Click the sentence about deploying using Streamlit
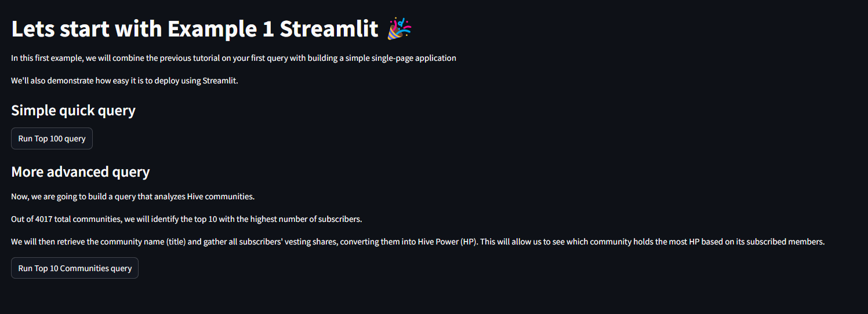868x314 pixels. [125, 81]
